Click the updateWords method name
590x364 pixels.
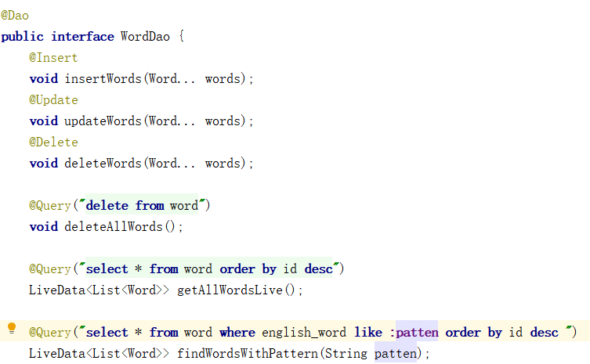coord(103,121)
